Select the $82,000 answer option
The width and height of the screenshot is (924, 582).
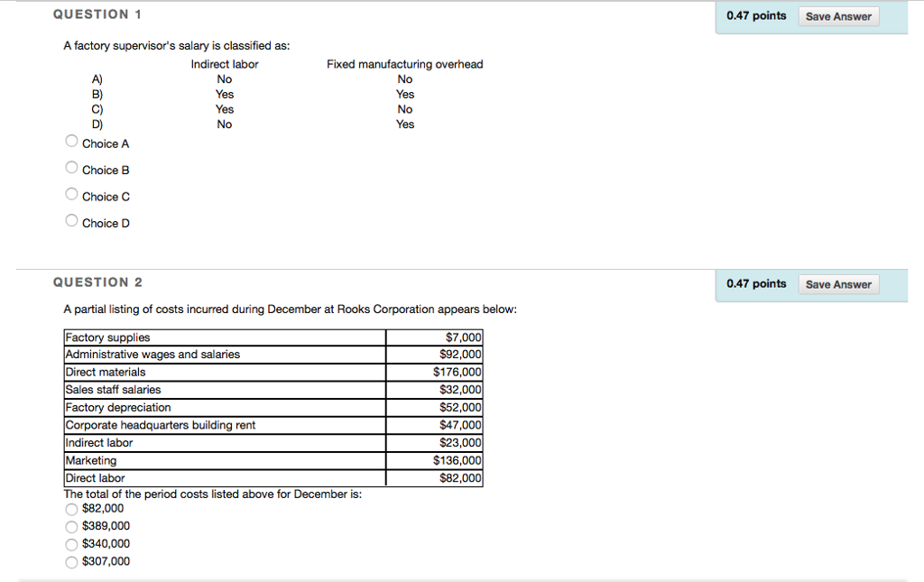click(71, 509)
